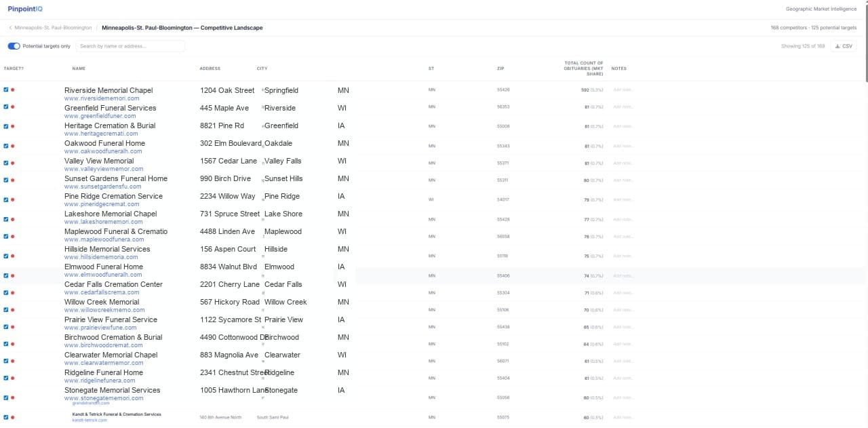Click the back chevron beside Minneapolis-St. Paul-Bloomington
This screenshot has width=868, height=428.
[x=9, y=28]
